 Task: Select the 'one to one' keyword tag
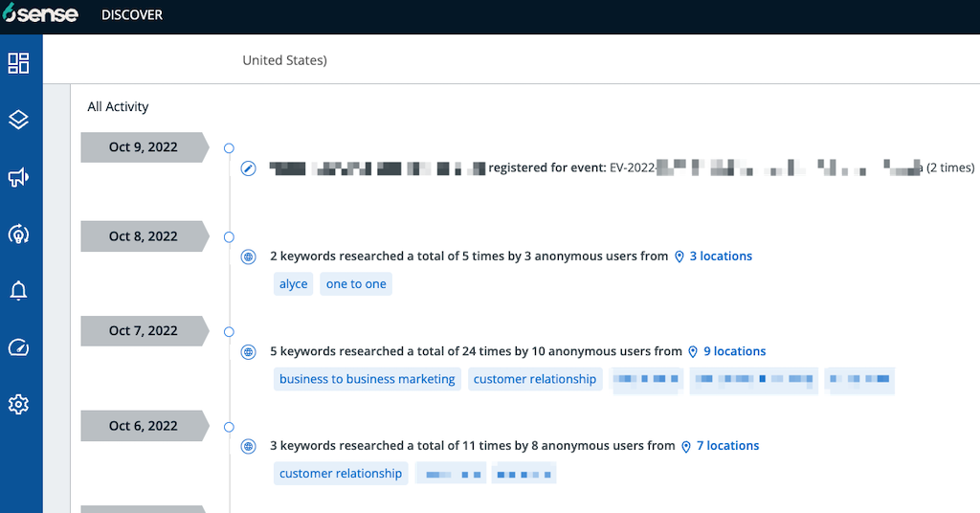(x=356, y=284)
